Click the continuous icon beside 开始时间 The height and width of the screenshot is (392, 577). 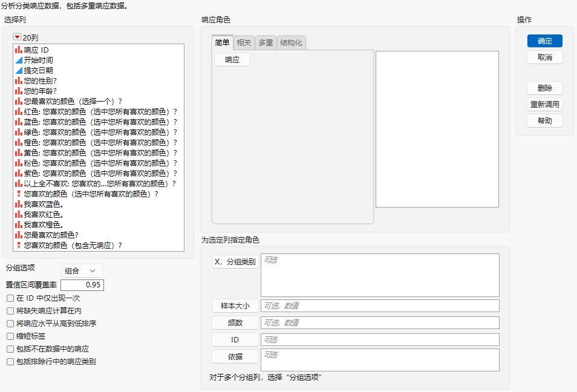click(18, 60)
